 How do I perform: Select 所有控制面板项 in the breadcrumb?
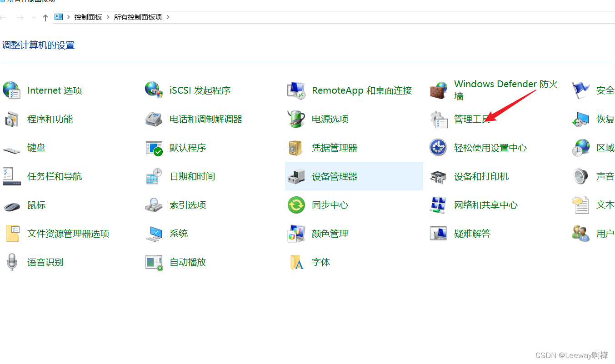(138, 17)
